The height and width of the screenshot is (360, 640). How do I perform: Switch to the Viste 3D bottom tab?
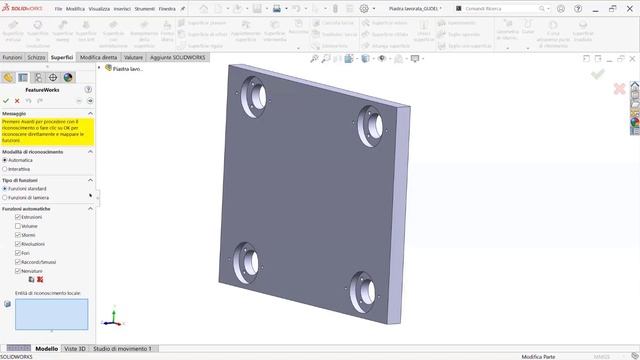(x=75, y=349)
